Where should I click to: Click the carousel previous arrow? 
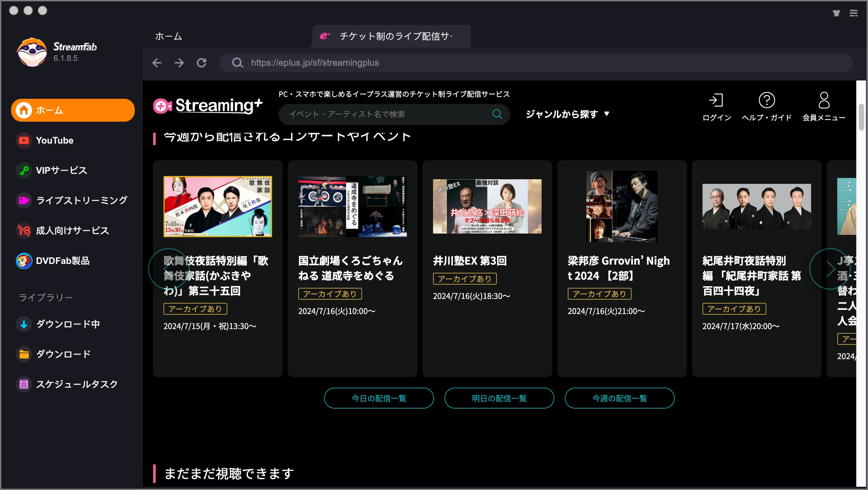tap(168, 269)
